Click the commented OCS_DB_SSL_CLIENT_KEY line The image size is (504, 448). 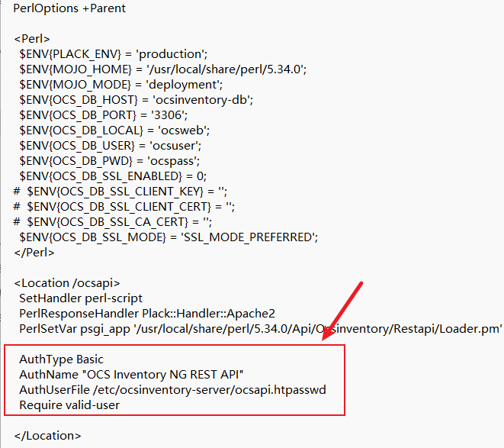click(120, 192)
